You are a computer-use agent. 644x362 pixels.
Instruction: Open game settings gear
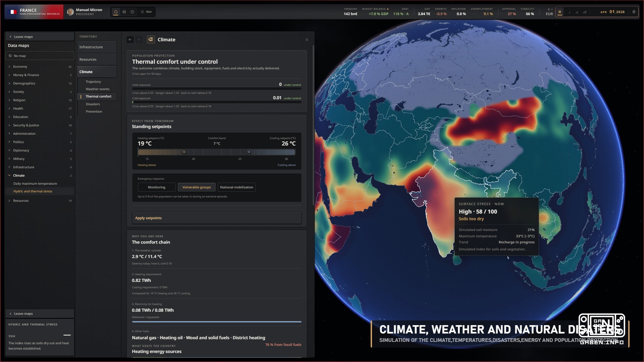coord(634,12)
